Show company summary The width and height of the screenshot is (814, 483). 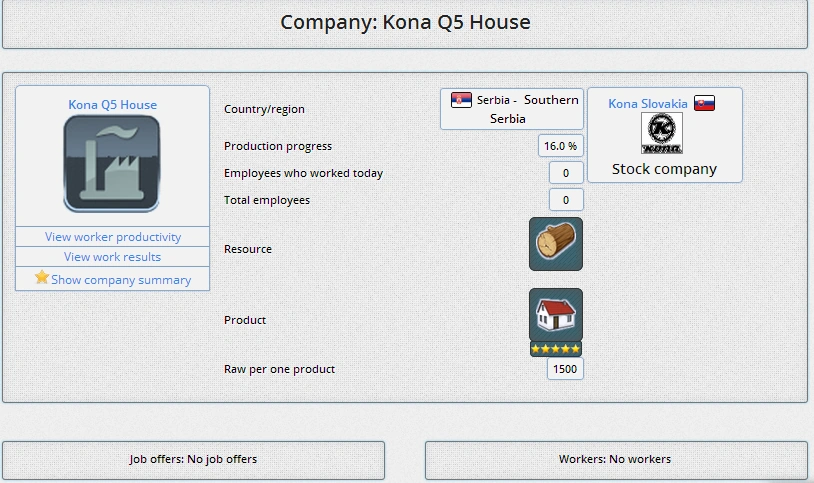pyautogui.click(x=120, y=280)
